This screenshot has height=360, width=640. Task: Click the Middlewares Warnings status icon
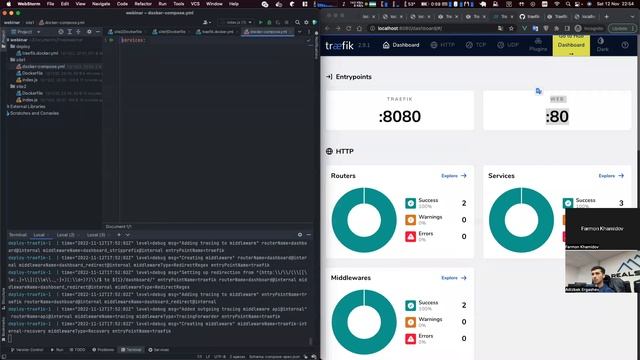pos(411,322)
